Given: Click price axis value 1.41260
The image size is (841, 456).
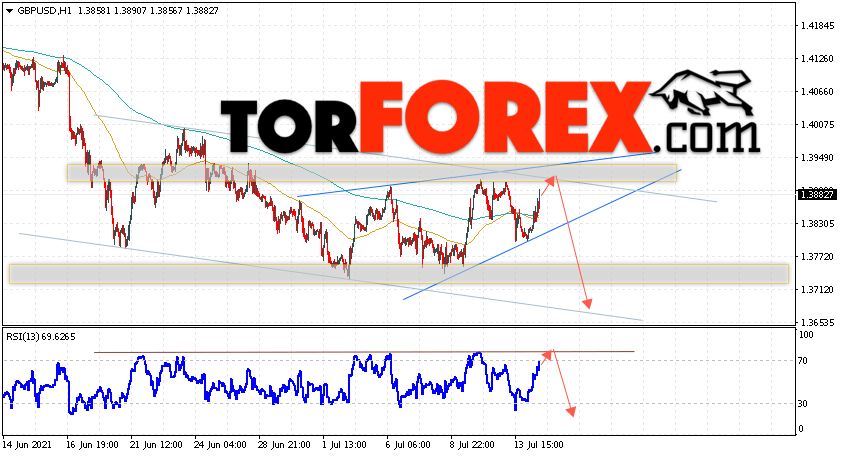Looking at the screenshot, I should (x=817, y=58).
